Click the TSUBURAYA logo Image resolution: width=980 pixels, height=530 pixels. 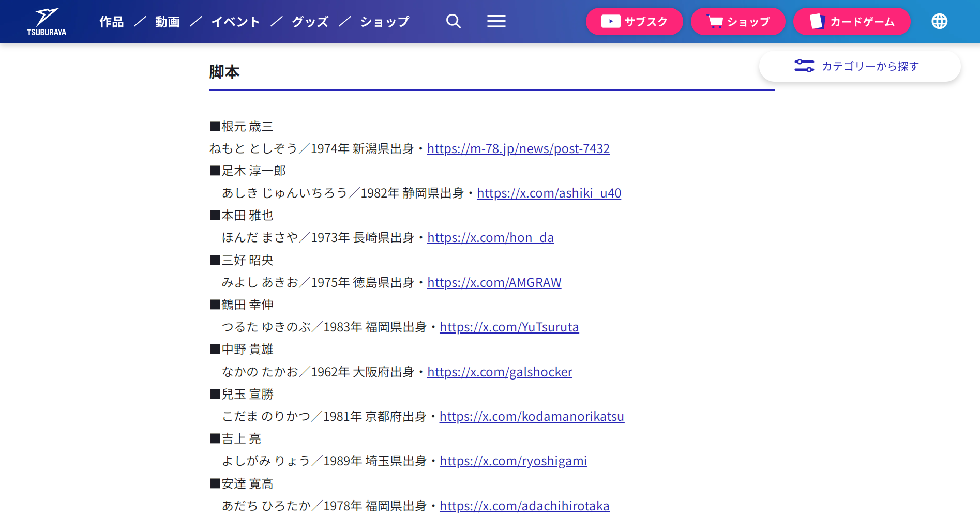pos(47,22)
